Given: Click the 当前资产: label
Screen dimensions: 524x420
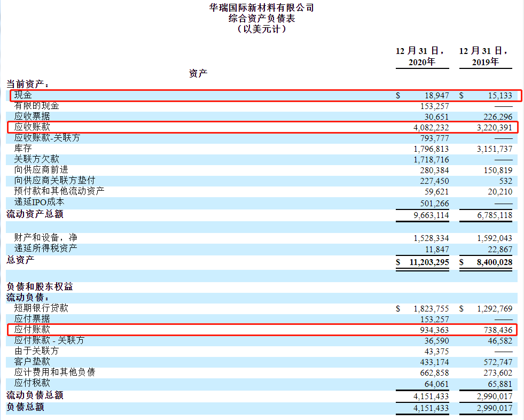Looking at the screenshot, I should [x=28, y=84].
